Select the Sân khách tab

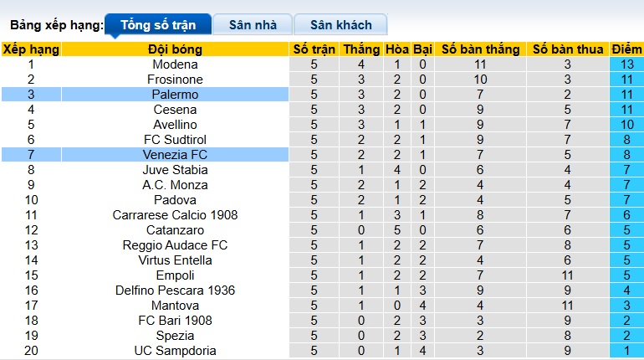coord(341,25)
